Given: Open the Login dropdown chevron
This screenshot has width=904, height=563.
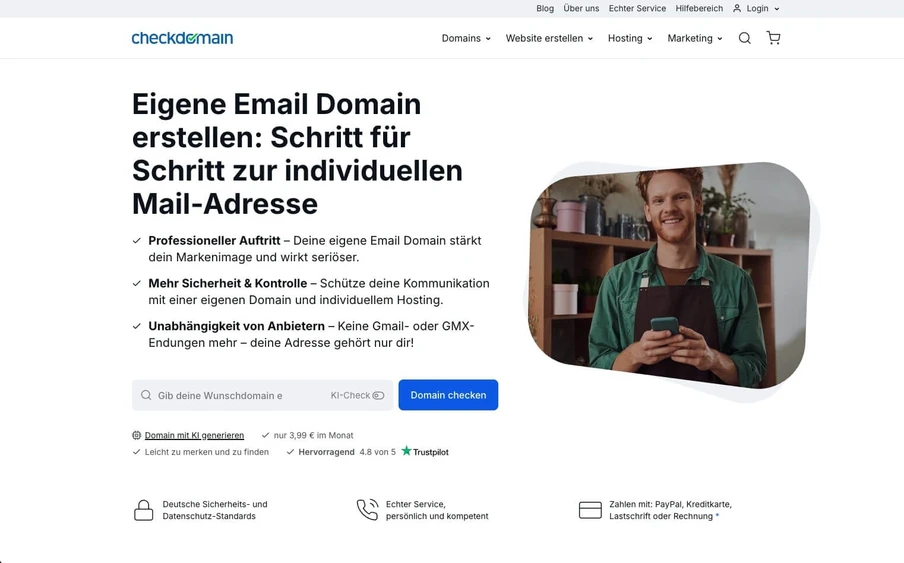Looking at the screenshot, I should click(777, 9).
